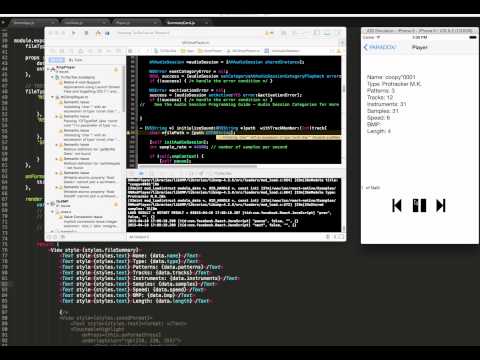Click the breakpoints toggle in debug bar

pos(141,173)
